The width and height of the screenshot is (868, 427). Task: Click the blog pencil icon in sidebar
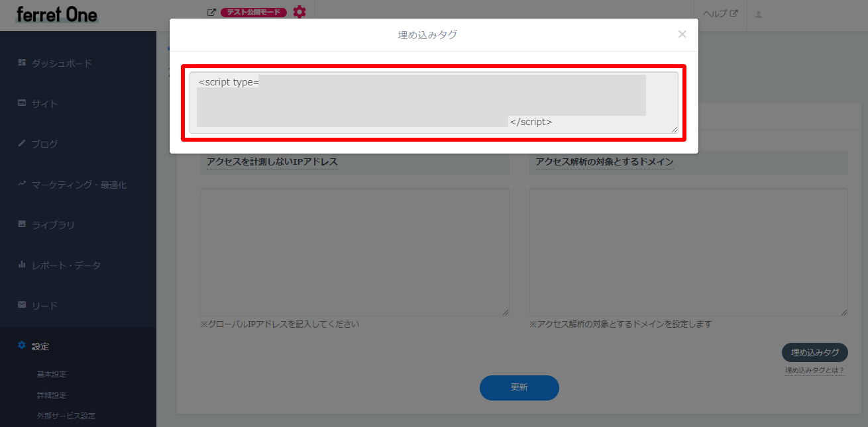[22, 144]
